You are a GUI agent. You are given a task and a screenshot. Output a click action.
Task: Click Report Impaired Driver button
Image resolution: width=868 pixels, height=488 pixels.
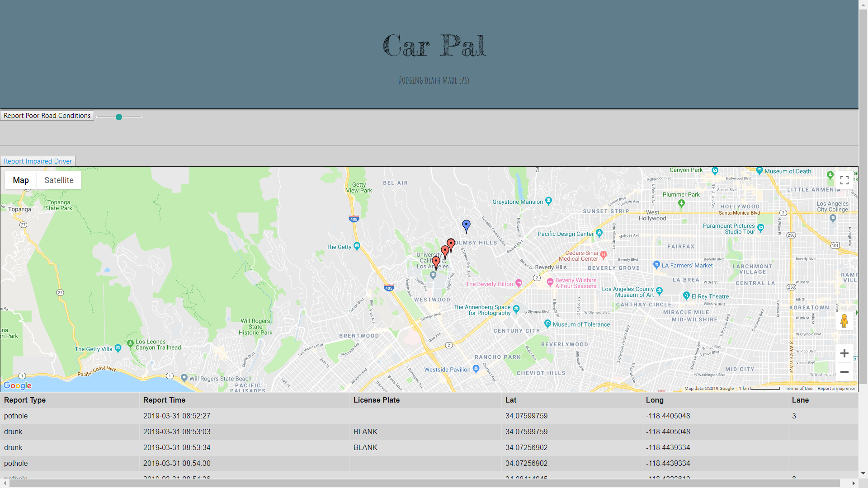pos(38,161)
